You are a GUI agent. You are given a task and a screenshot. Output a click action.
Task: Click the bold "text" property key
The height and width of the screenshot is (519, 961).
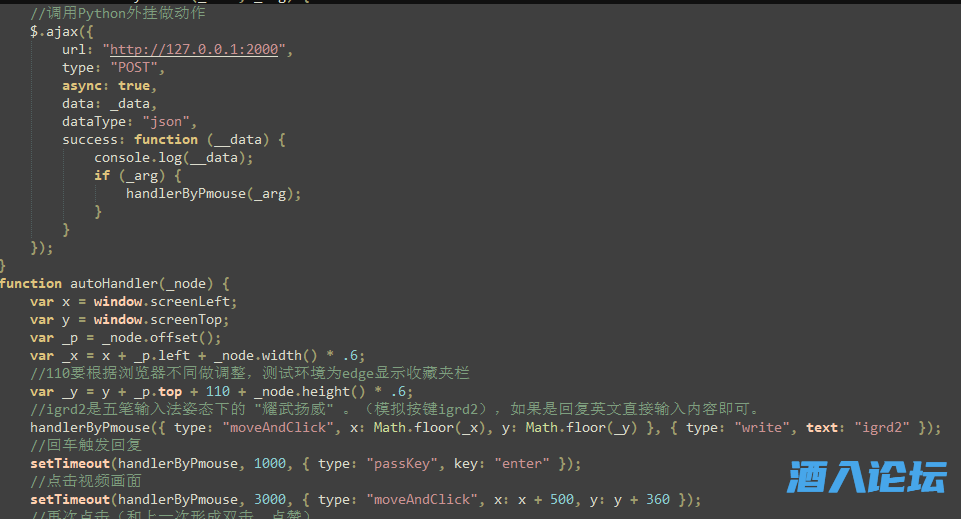click(x=822, y=428)
